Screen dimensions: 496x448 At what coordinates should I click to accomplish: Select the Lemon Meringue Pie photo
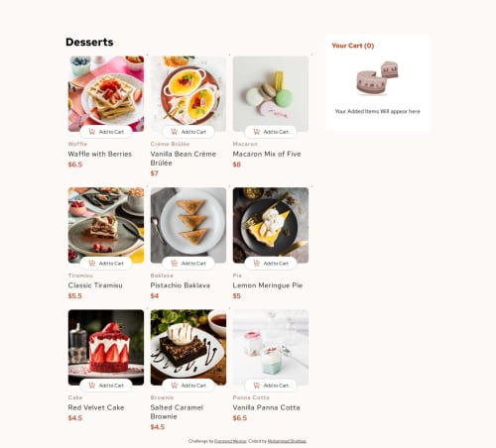tap(271, 225)
